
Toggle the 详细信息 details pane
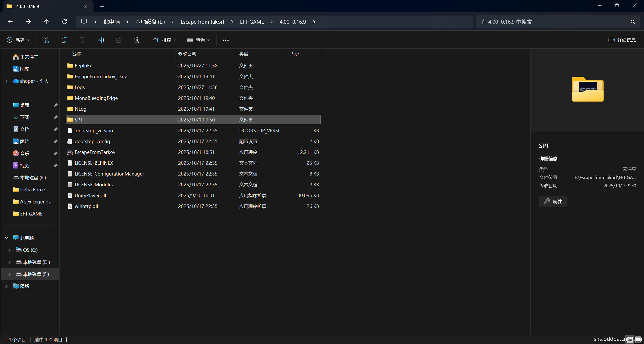point(622,40)
